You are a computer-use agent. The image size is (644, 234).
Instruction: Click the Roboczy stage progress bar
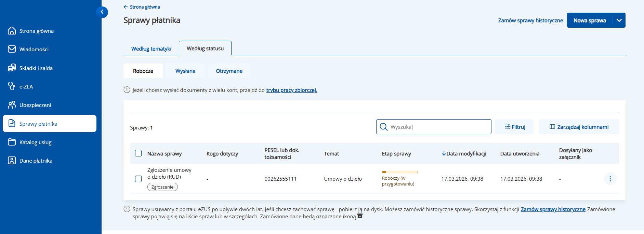[x=400, y=172]
